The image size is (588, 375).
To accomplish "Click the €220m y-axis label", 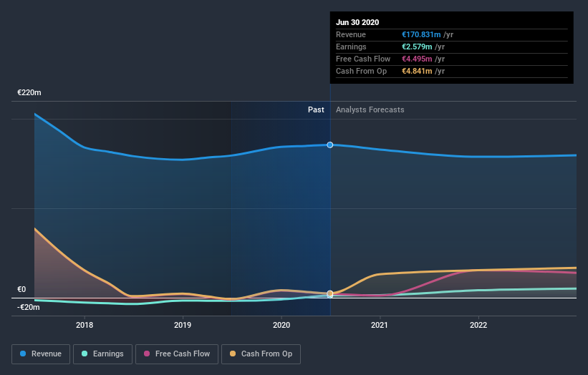I will pos(29,92).
